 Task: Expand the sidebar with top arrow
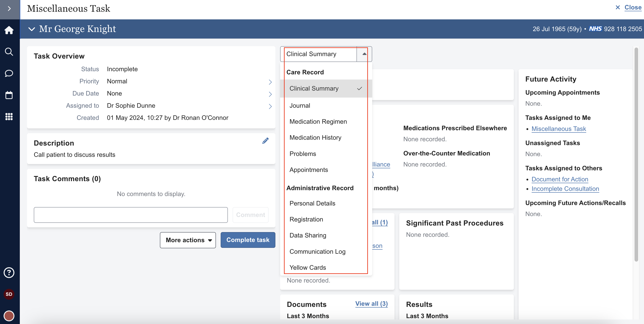pos(9,9)
